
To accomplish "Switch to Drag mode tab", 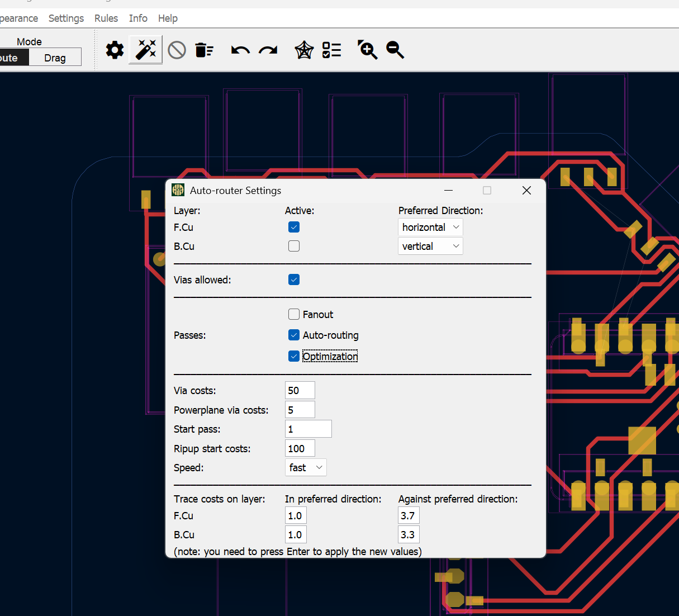I will (55, 57).
